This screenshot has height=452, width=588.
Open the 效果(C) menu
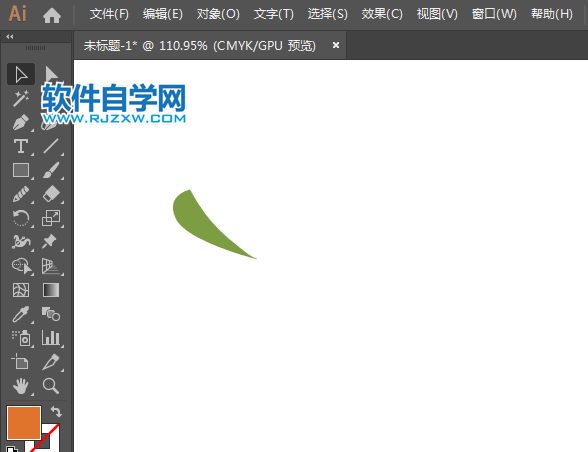click(382, 14)
